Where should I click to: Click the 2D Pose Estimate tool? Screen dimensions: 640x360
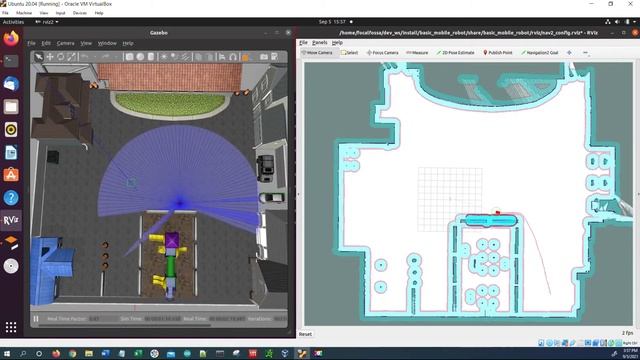click(x=456, y=53)
